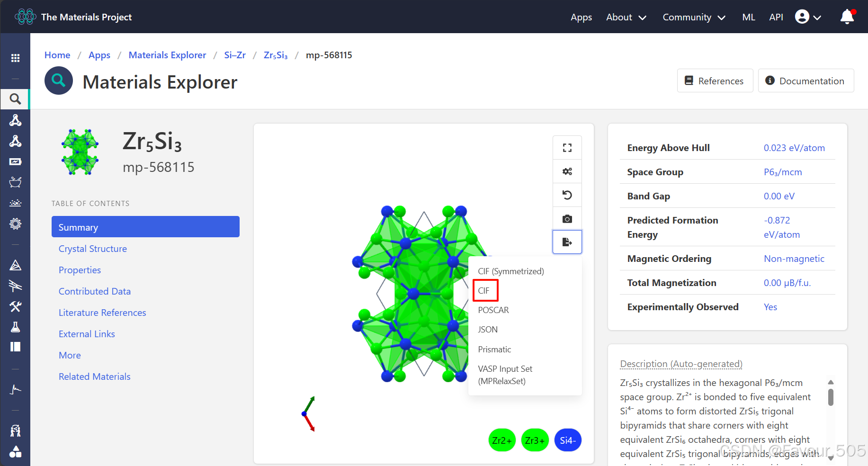Viewport: 868px width, 466px height.
Task: Open the circular framework sidebar icon
Action: tap(15, 224)
